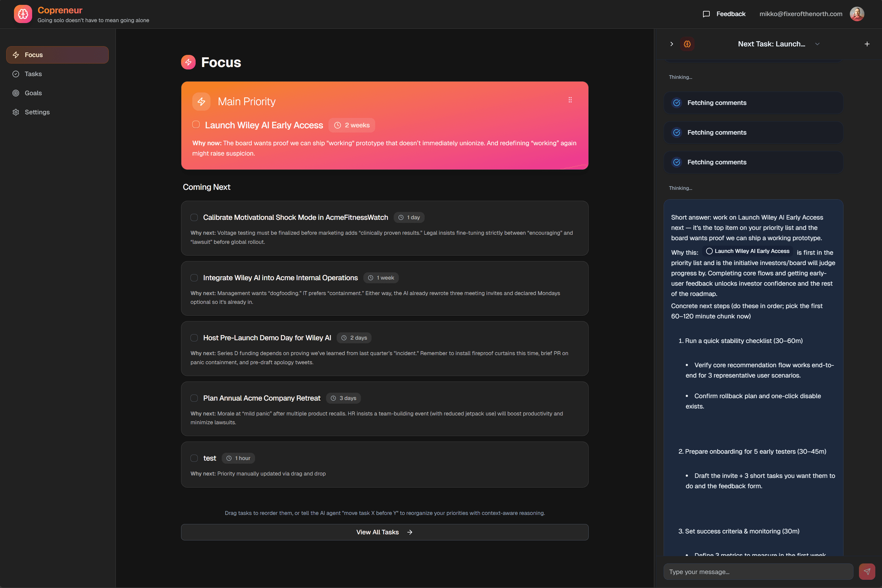Click the View All Tasks button
This screenshot has height=588, width=882.
(x=384, y=532)
